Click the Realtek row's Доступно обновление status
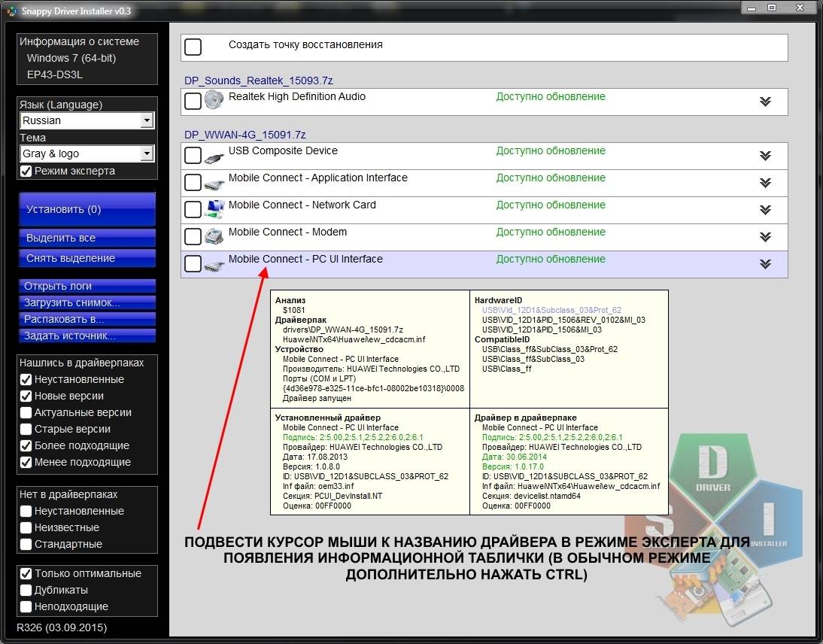The image size is (823, 644). (x=551, y=96)
